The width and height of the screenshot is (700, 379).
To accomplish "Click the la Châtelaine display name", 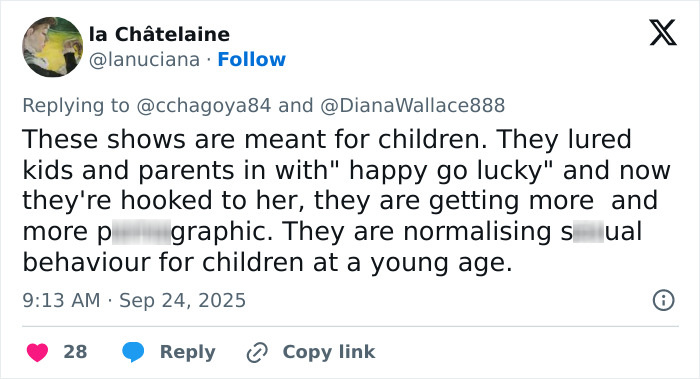I will (x=159, y=34).
